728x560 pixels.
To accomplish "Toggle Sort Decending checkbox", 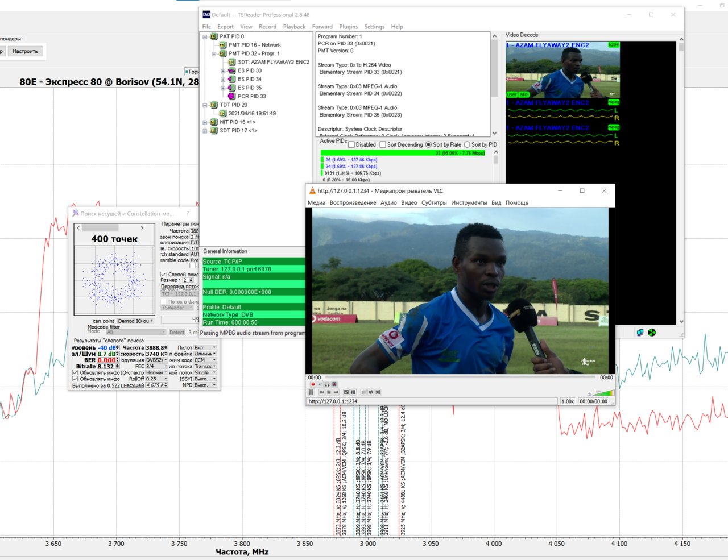I will click(x=383, y=144).
